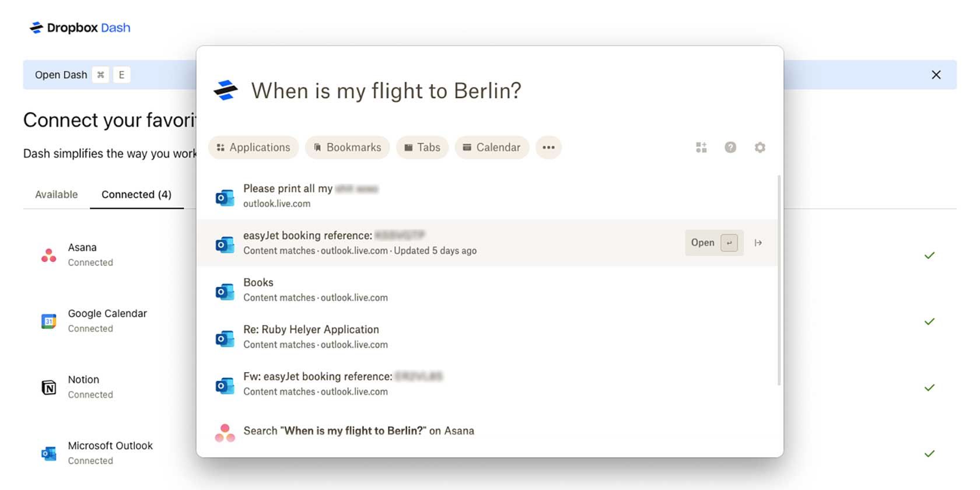This screenshot has width=980, height=490.
Task: Toggle the Google Calendar connected checkmark
Action: click(929, 321)
